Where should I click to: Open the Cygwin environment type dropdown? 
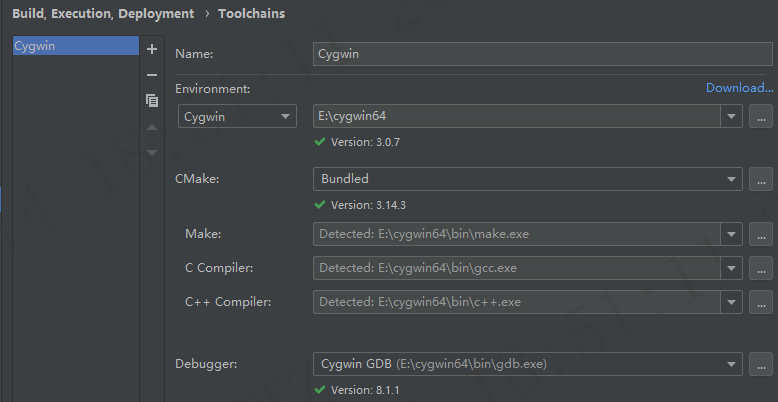pyautogui.click(x=237, y=117)
